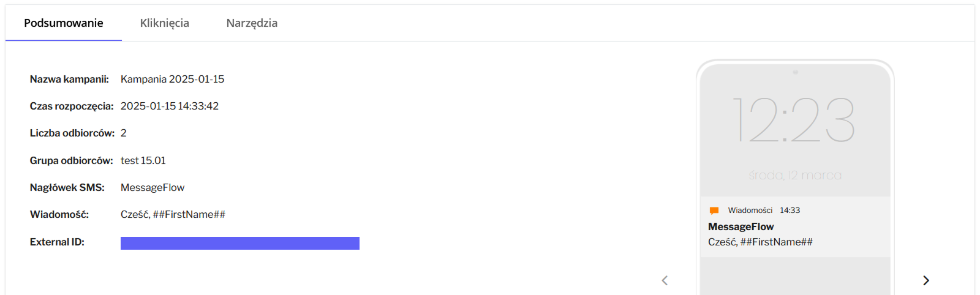Select the Podsumowanie tab
Viewport: 980px width, 295px height.
64,23
